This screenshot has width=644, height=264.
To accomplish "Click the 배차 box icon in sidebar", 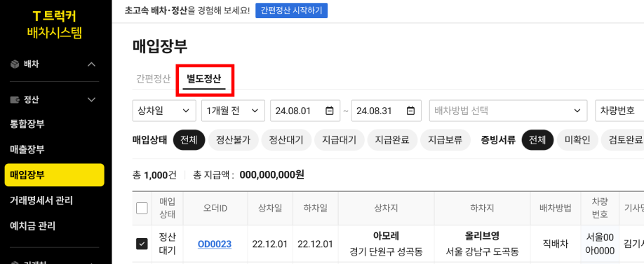I will pyautogui.click(x=15, y=64).
